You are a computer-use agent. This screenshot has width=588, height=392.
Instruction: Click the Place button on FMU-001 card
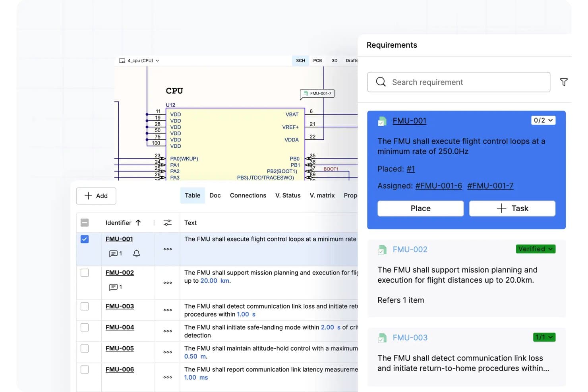click(420, 209)
